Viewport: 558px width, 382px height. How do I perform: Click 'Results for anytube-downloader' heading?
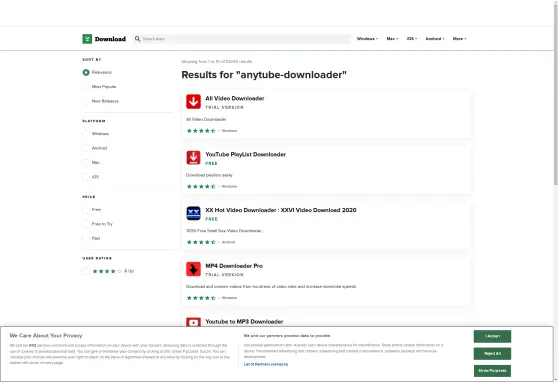(264, 75)
